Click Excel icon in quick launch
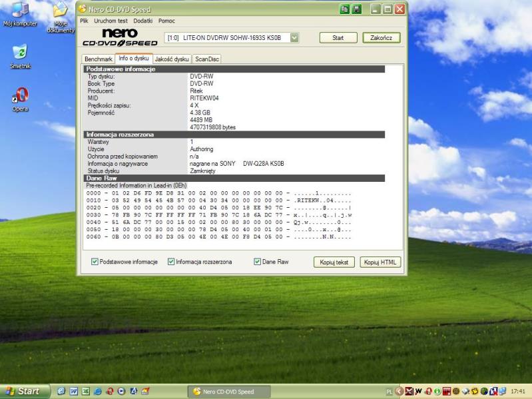This screenshot has height=399, width=532. (86, 391)
